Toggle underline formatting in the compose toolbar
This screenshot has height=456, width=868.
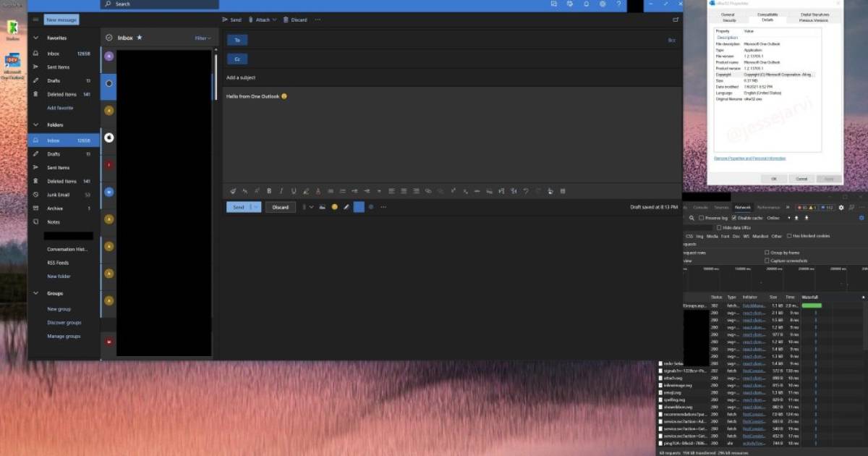pyautogui.click(x=292, y=190)
